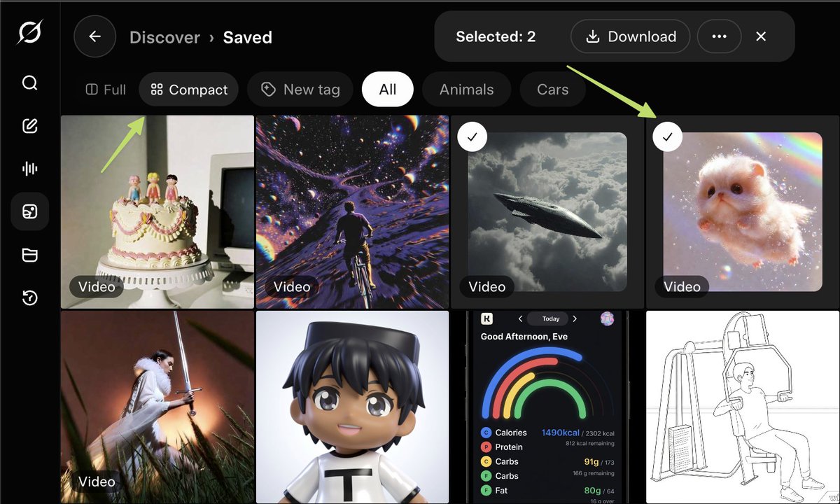The image size is (840, 504).
Task: Open the audio waveform tool in the sidebar
Action: 29,168
